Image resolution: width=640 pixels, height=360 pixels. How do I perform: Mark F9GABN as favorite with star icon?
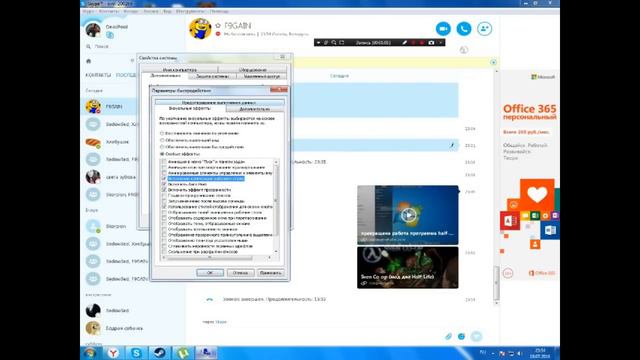tap(218, 25)
